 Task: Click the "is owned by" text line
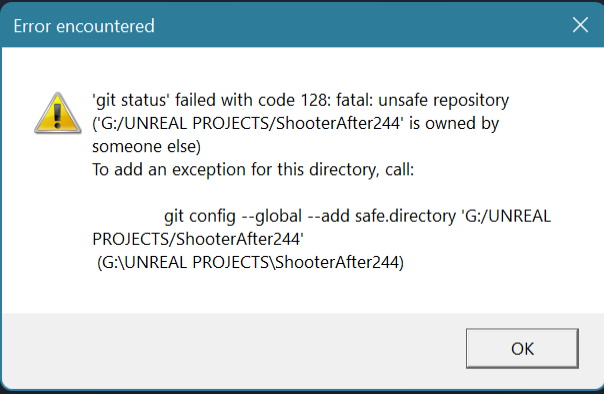click(454, 124)
